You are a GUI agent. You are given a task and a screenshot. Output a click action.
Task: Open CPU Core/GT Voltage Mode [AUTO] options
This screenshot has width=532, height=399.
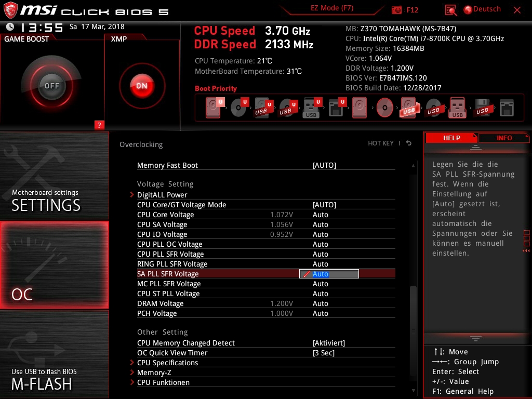(324, 205)
